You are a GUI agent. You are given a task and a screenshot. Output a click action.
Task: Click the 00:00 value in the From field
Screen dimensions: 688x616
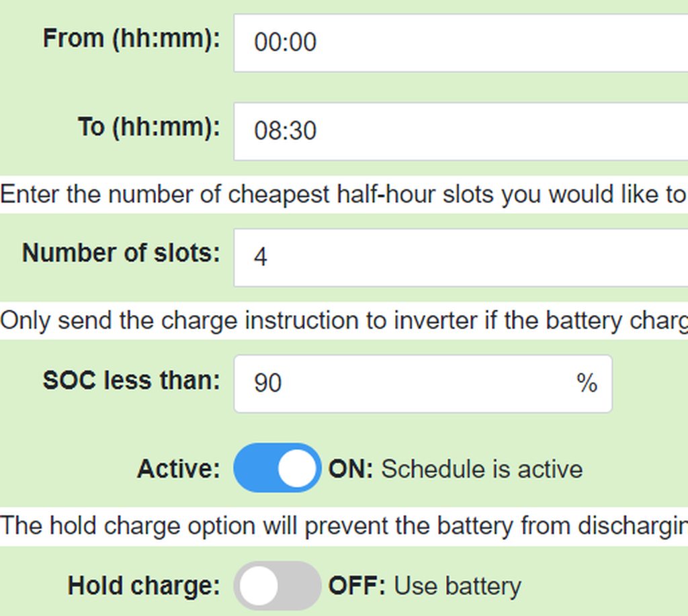coord(286,42)
